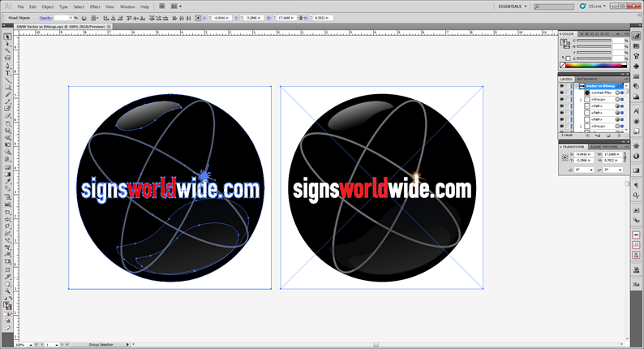The height and width of the screenshot is (349, 644).
Task: Click the Black (K) slider in Color panel
Action: 594,58
